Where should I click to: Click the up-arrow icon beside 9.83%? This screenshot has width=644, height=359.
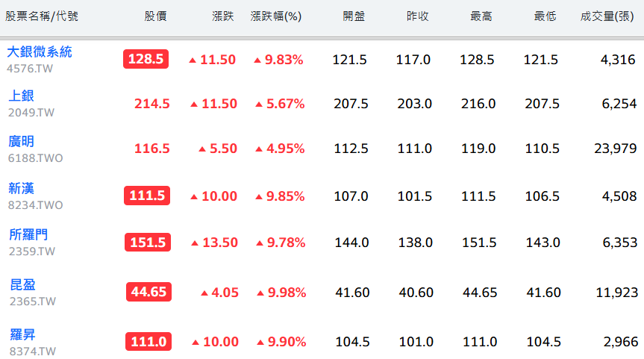257,60
